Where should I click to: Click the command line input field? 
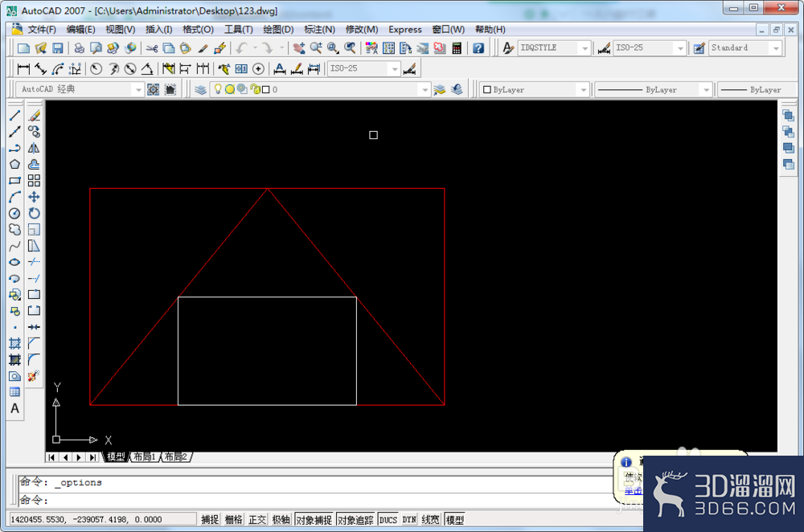pyautogui.click(x=315, y=500)
